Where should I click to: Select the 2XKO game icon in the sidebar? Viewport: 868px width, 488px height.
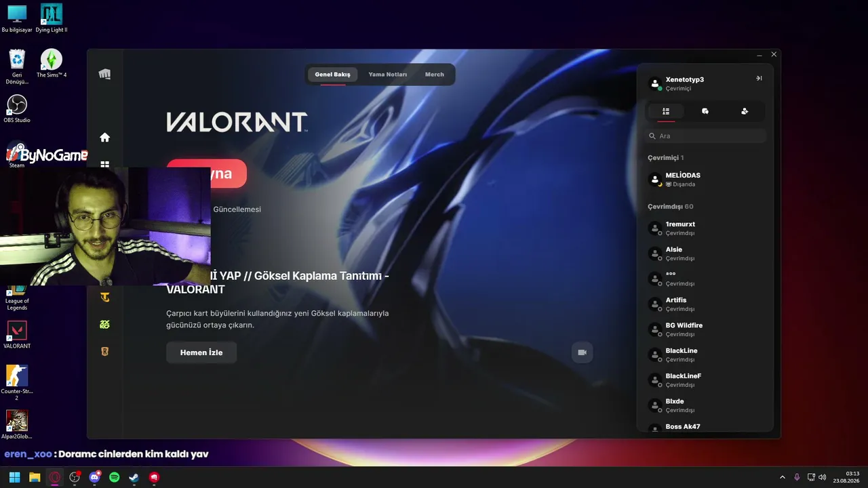pyautogui.click(x=104, y=324)
